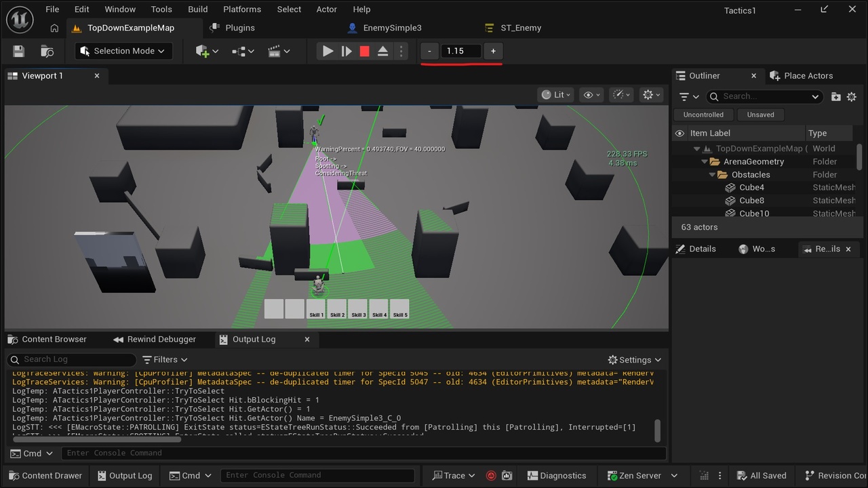868x488 pixels.
Task: Switch to the Content Browser tab
Action: (x=46, y=340)
